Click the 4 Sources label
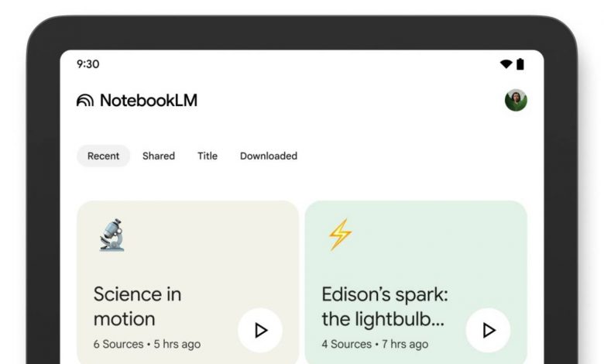Screen dimensions: 604x364 346,344
